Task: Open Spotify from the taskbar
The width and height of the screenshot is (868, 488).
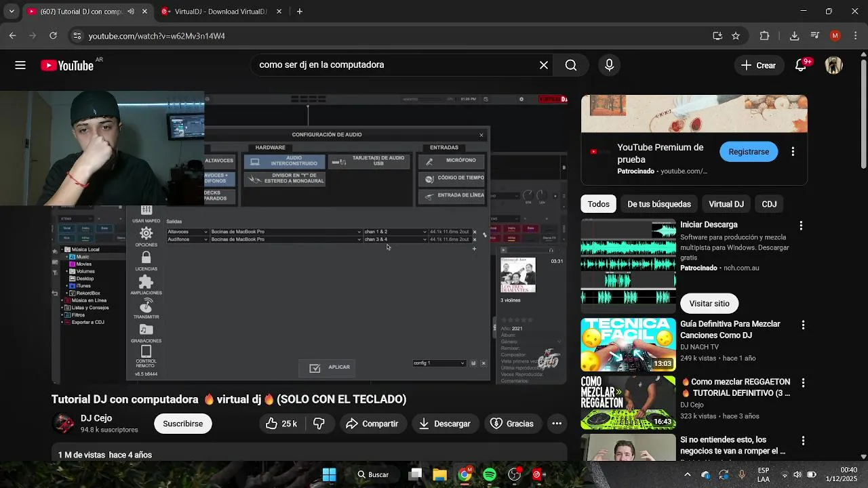Action: coord(490,474)
